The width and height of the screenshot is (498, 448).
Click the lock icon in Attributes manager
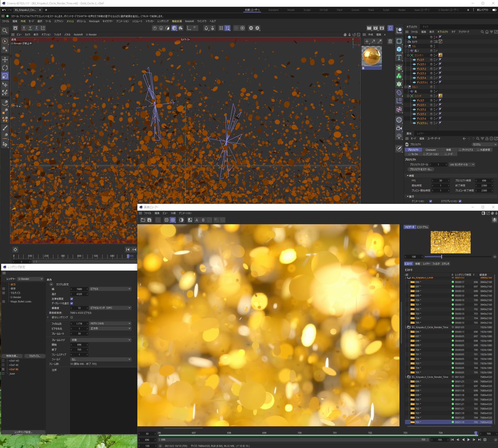[487, 139]
